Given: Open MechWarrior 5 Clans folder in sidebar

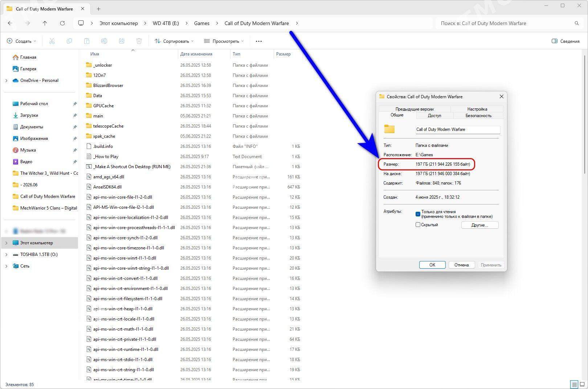Looking at the screenshot, I should [45, 208].
